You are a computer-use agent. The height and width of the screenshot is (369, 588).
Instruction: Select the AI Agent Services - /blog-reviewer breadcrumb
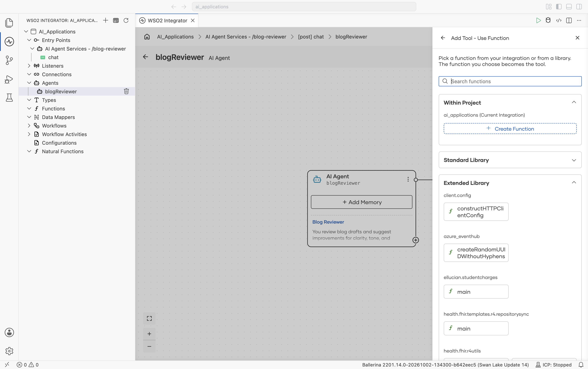[246, 37]
